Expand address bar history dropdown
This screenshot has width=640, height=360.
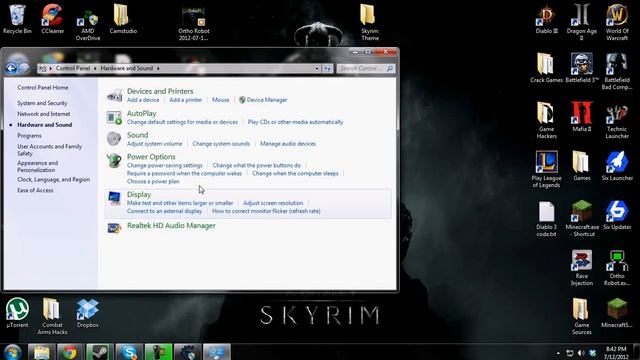click(x=317, y=69)
